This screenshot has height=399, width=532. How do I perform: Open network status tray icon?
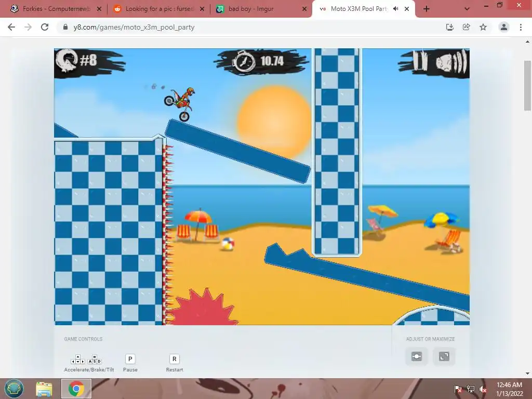[x=471, y=389]
